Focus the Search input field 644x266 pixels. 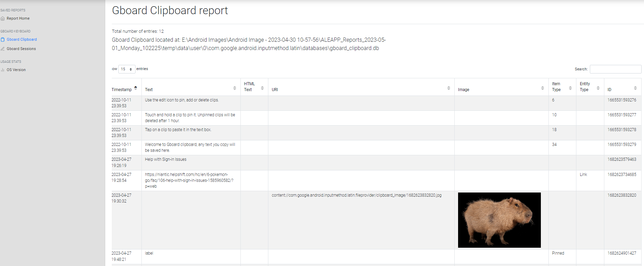click(615, 69)
